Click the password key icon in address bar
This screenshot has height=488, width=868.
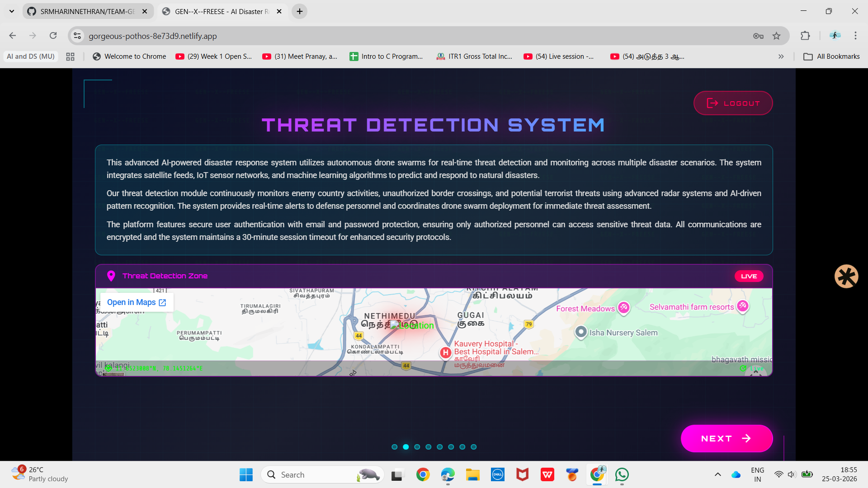coord(758,36)
